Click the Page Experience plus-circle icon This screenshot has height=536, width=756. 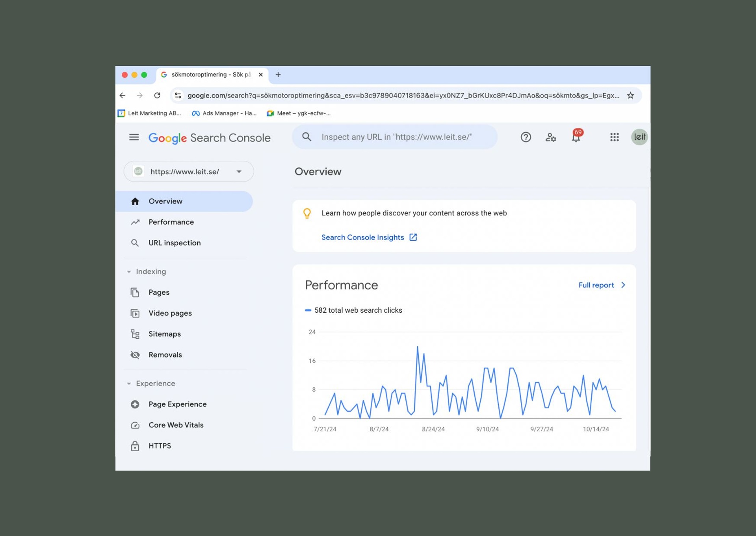click(135, 404)
